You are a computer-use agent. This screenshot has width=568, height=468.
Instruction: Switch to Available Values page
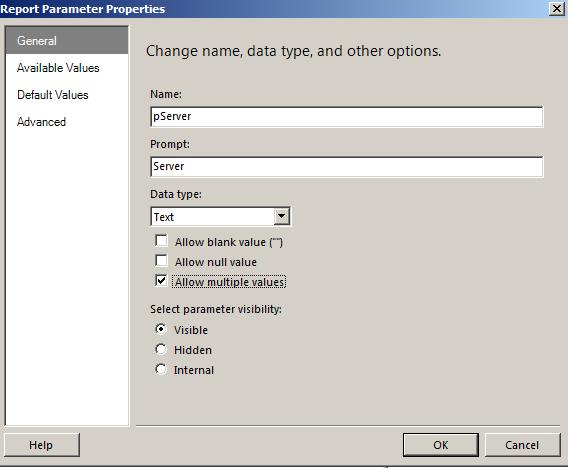coord(58,68)
